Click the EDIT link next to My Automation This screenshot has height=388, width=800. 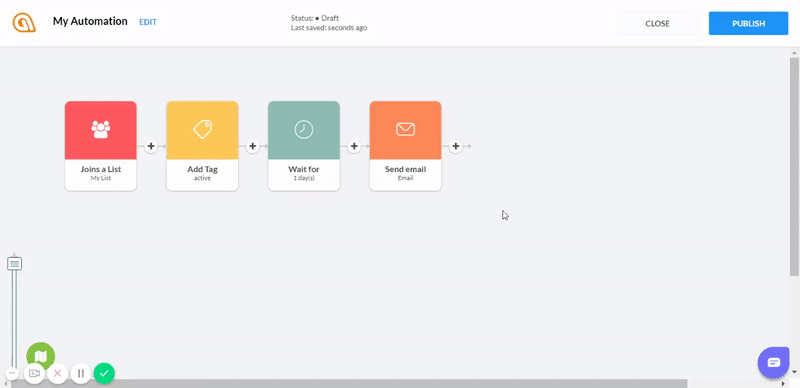[148, 22]
